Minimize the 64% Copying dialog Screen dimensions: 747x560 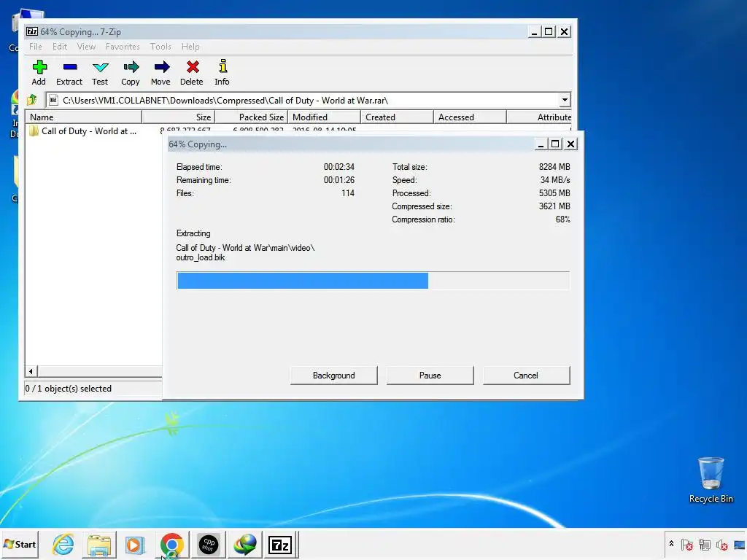coord(541,144)
